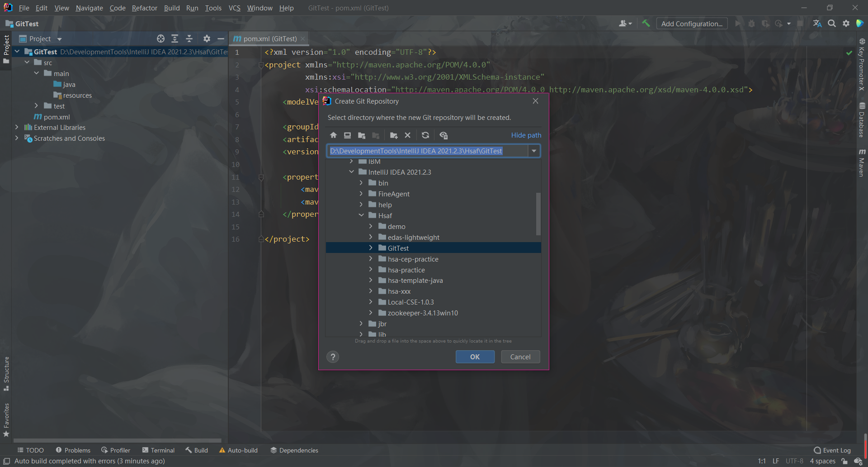Open dialog help question mark button
Viewport: 868px width, 467px height.
click(x=333, y=357)
